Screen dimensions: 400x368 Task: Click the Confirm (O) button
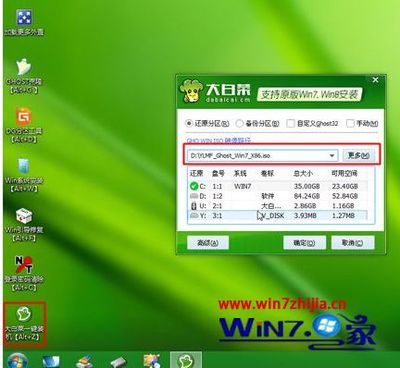coord(304,243)
